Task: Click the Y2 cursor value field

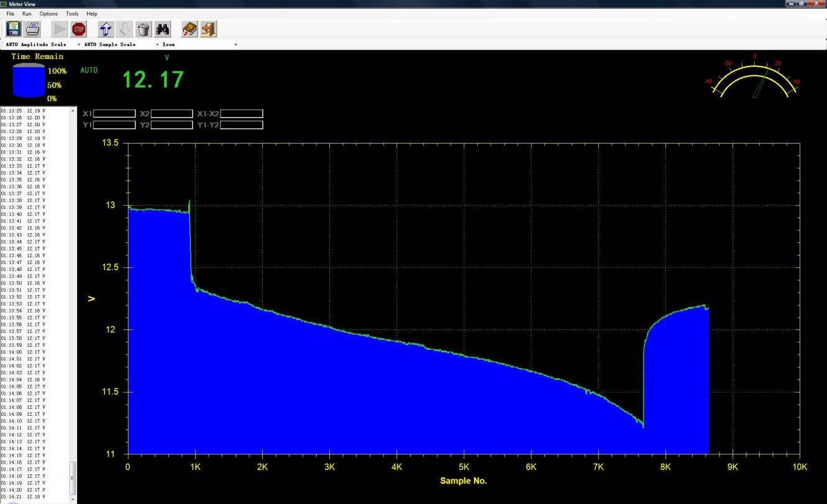Action: pos(171,125)
